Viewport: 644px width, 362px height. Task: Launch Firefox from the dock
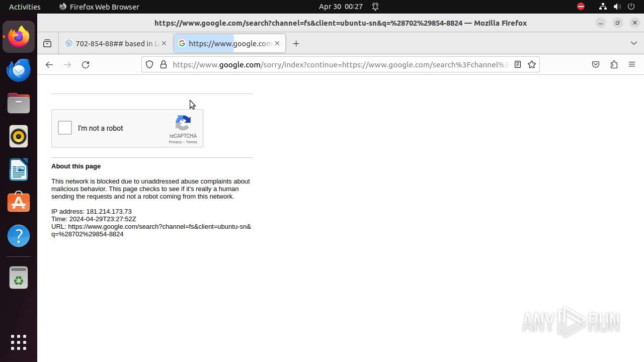point(19,37)
